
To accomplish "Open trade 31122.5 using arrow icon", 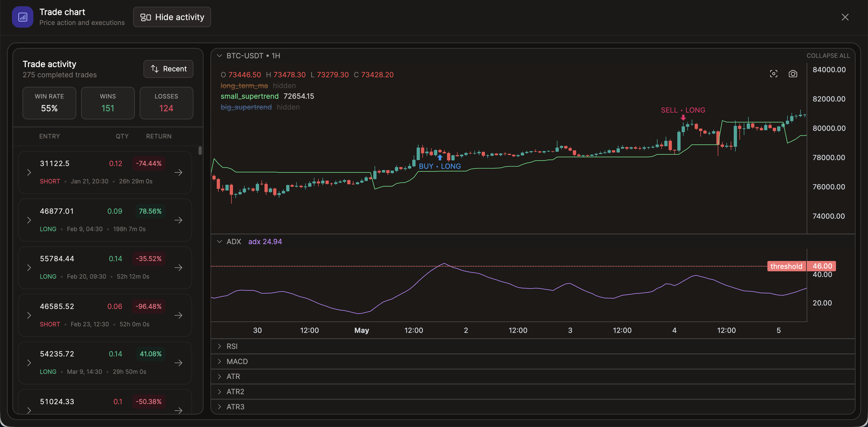I will [x=178, y=172].
